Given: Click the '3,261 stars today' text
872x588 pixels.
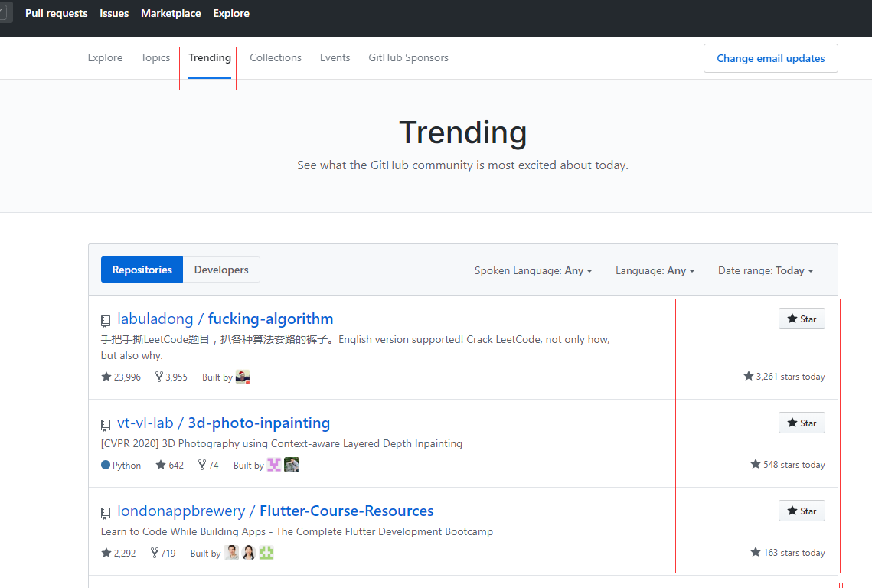Looking at the screenshot, I should pyautogui.click(x=784, y=377).
